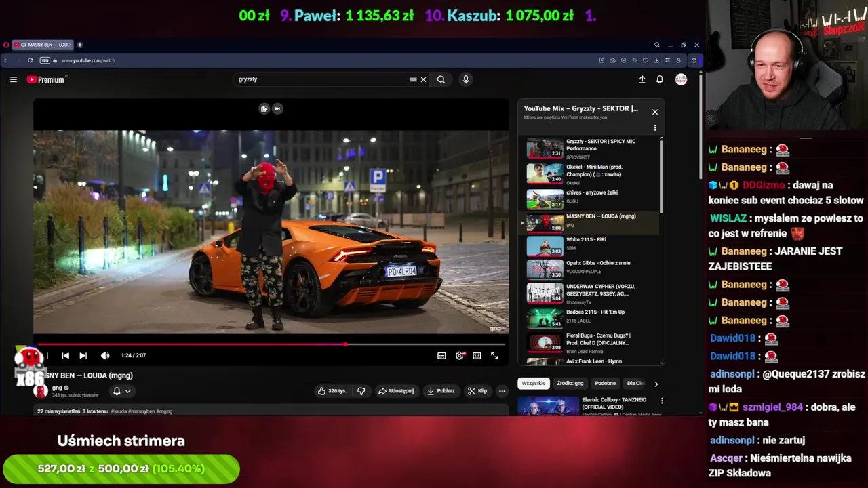868x488 pixels.
Task: Click the video progress bar
Action: [x=271, y=344]
